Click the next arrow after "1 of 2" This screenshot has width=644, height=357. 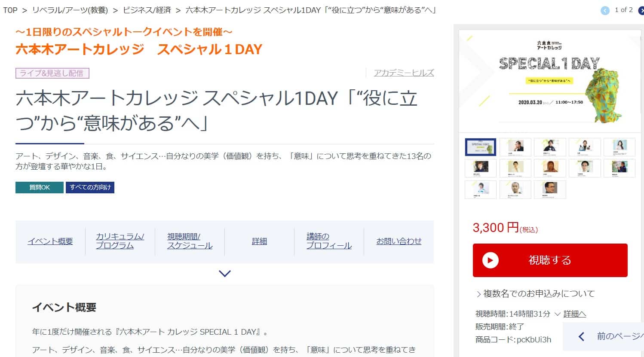pos(641,11)
